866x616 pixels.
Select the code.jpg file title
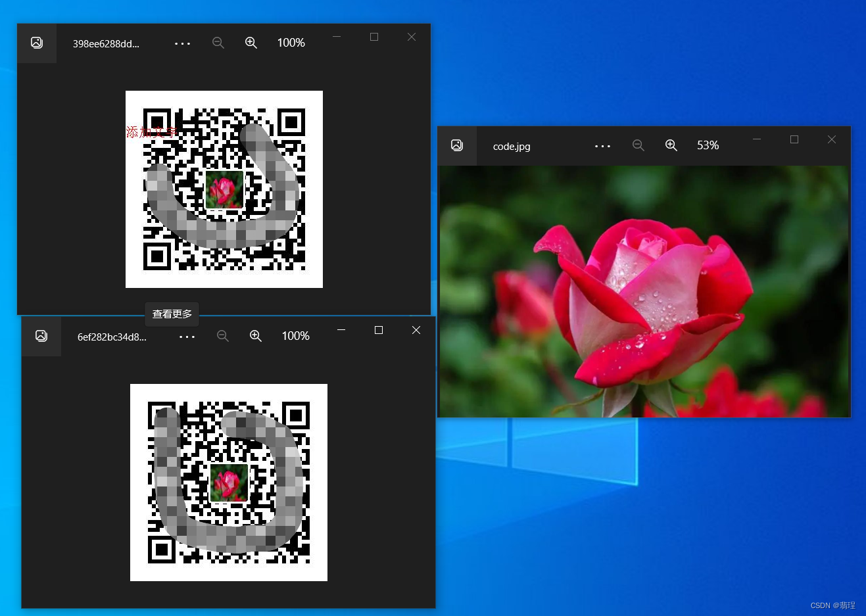pyautogui.click(x=512, y=146)
